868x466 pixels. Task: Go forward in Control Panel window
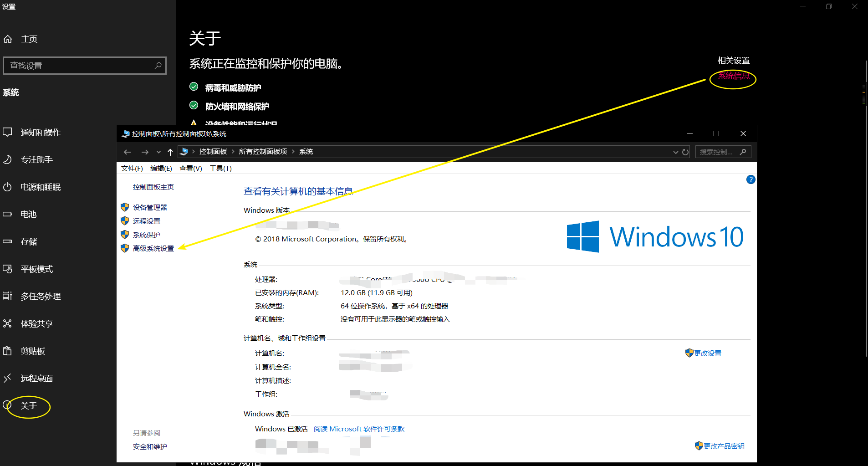coord(145,152)
